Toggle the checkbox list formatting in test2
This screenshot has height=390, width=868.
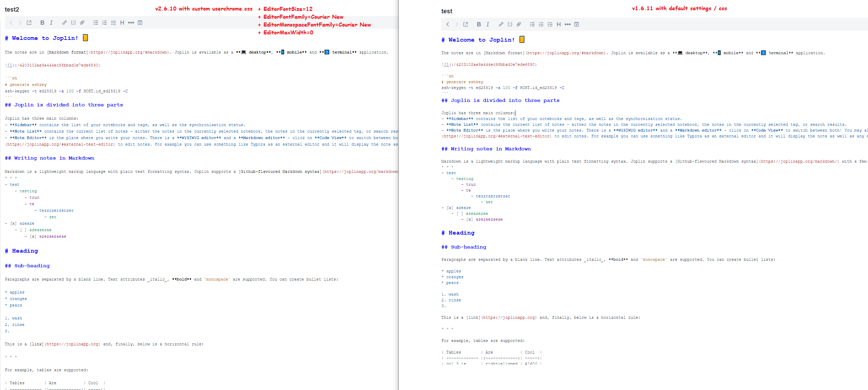point(113,22)
